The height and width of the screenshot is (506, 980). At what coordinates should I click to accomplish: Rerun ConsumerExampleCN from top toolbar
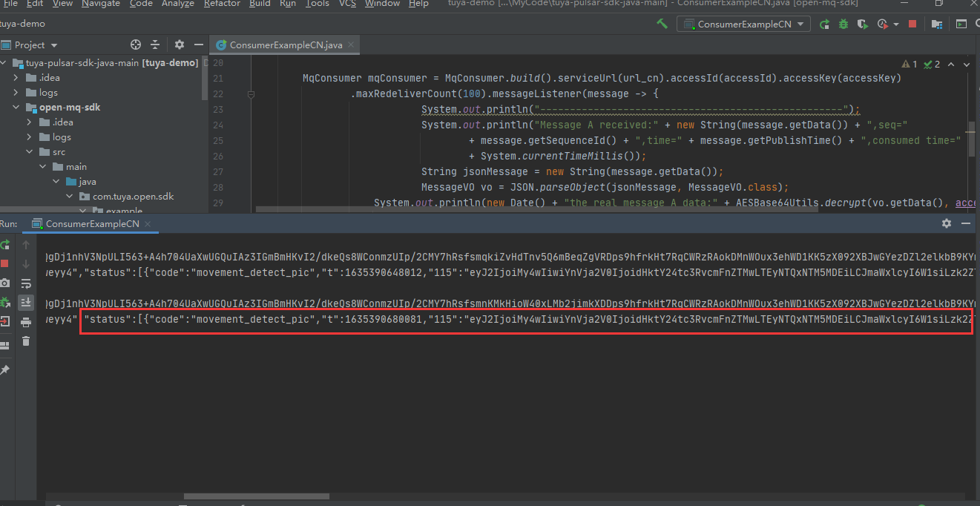(824, 24)
